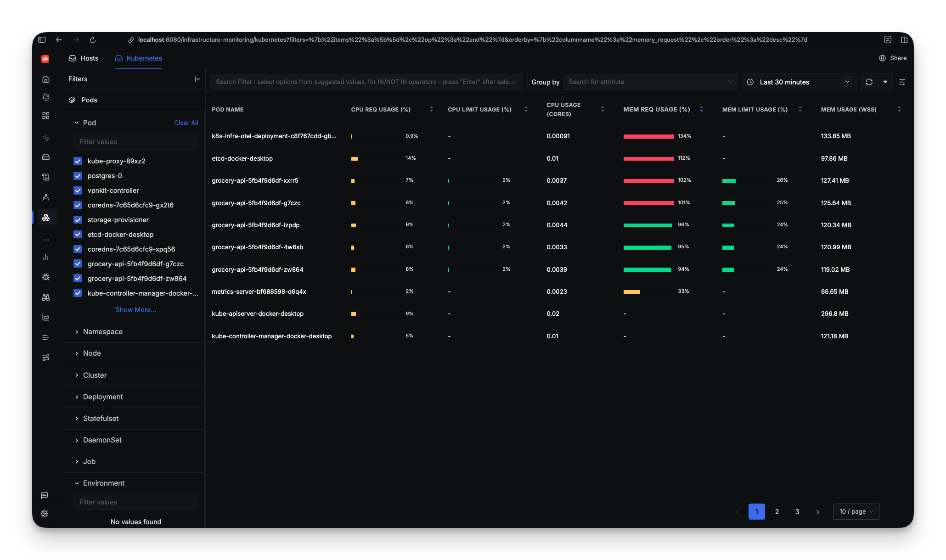
Task: Open alerts via the bell icon
Action: tap(46, 97)
